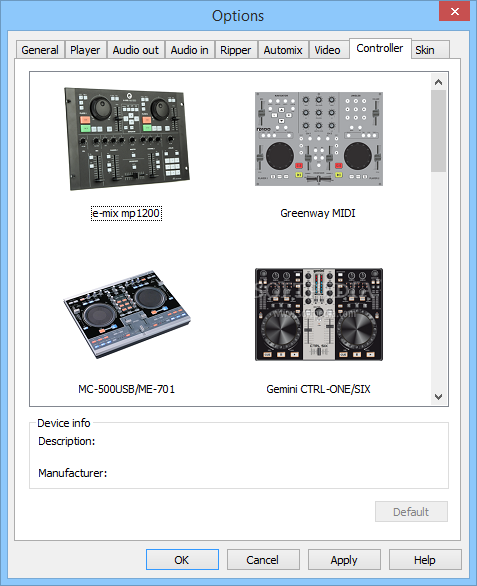Confirm settings with OK button
Viewport: 477px width, 586px height.
coord(182,559)
